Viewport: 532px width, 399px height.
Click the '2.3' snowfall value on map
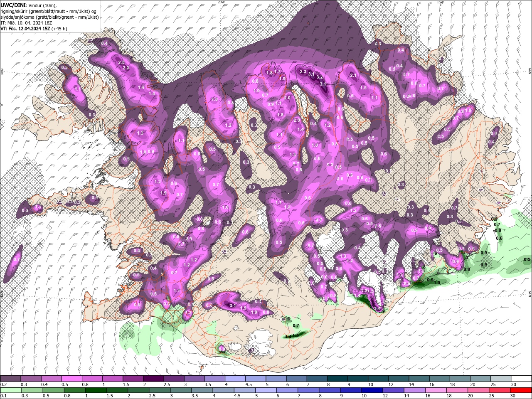tap(303, 72)
